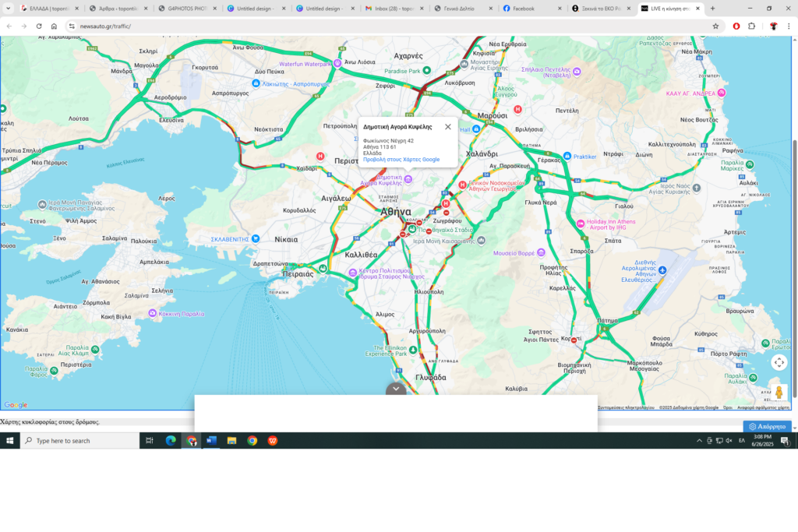Show hidden system tray icons
This screenshot has width=798, height=532.
(699, 440)
